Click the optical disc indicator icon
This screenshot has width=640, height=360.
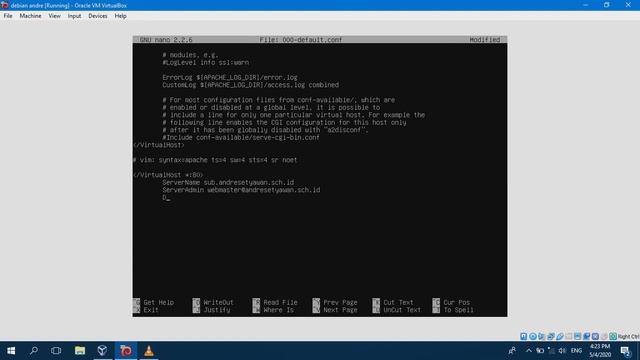pyautogui.click(x=533, y=336)
